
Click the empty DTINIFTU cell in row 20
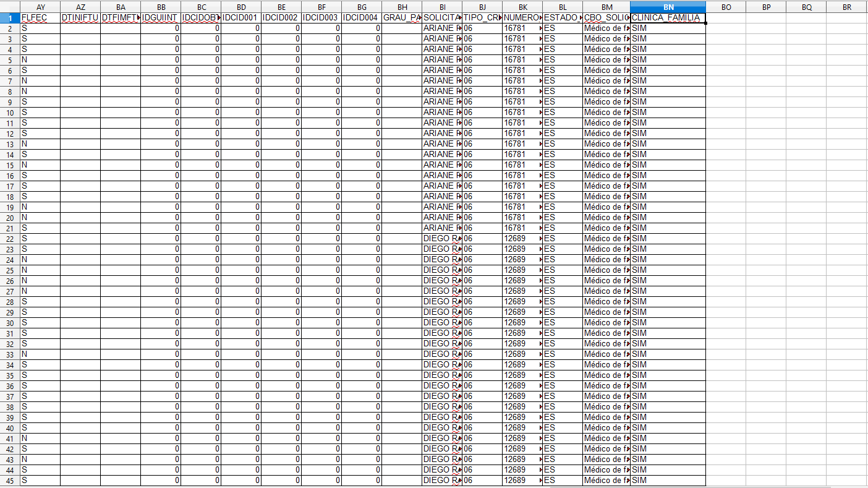tap(80, 218)
